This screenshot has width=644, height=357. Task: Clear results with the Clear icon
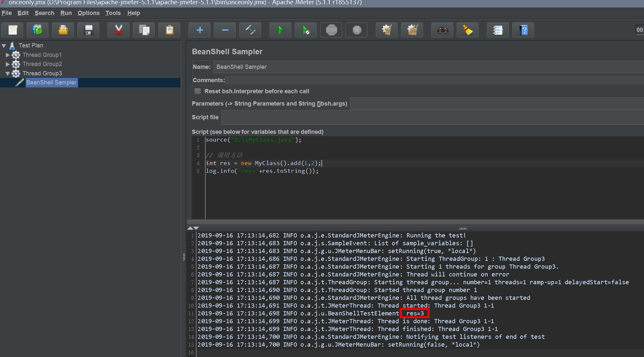(387, 30)
